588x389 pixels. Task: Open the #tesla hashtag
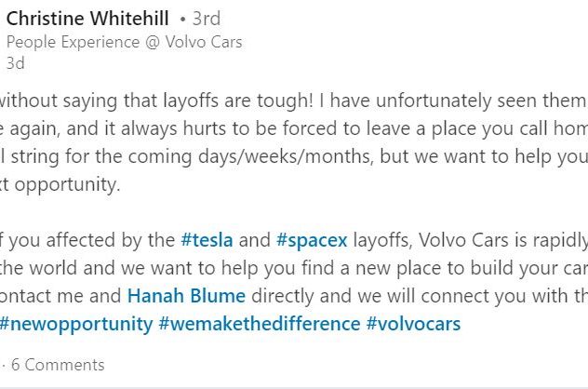click(207, 240)
